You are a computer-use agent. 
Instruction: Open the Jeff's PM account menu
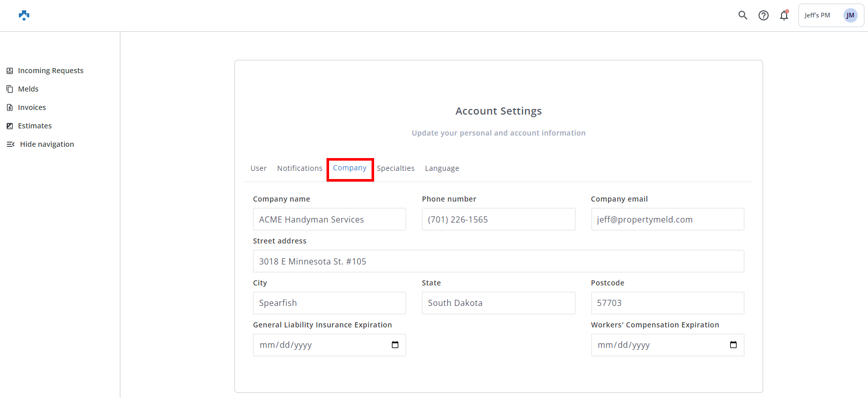[817, 15]
